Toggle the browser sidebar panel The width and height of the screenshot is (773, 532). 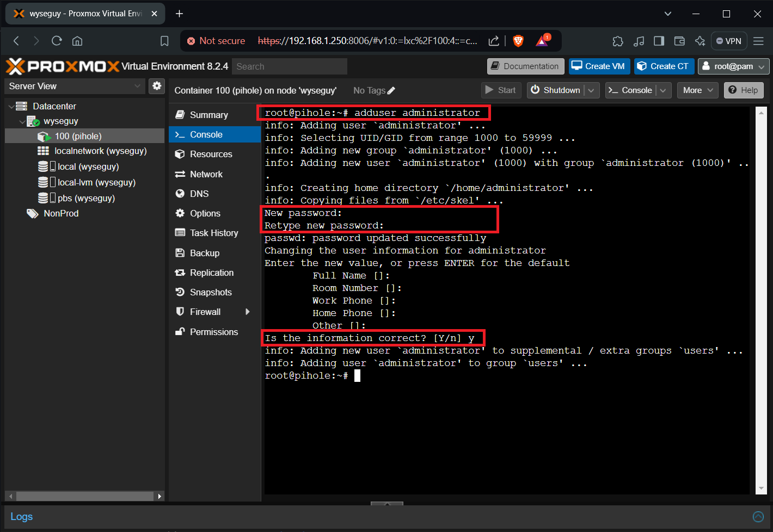(x=659, y=41)
